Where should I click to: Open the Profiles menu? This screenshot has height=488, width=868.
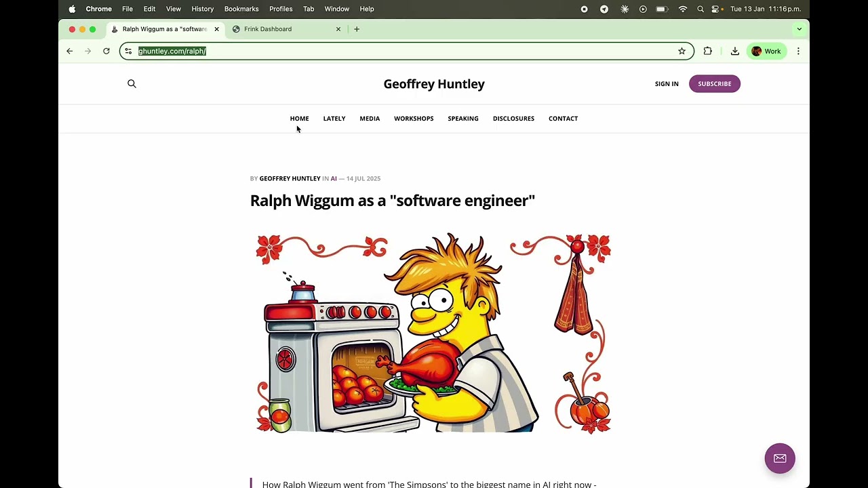coord(281,9)
